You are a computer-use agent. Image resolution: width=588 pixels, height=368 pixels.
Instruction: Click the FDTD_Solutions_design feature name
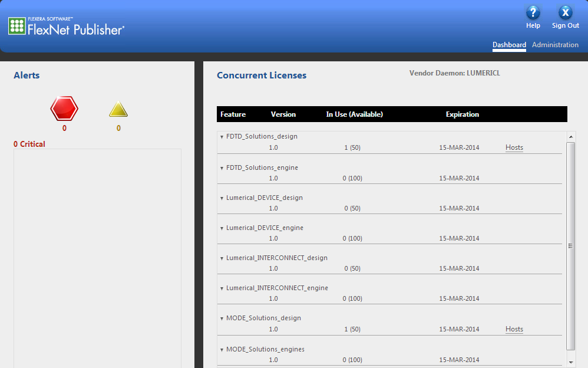click(262, 136)
